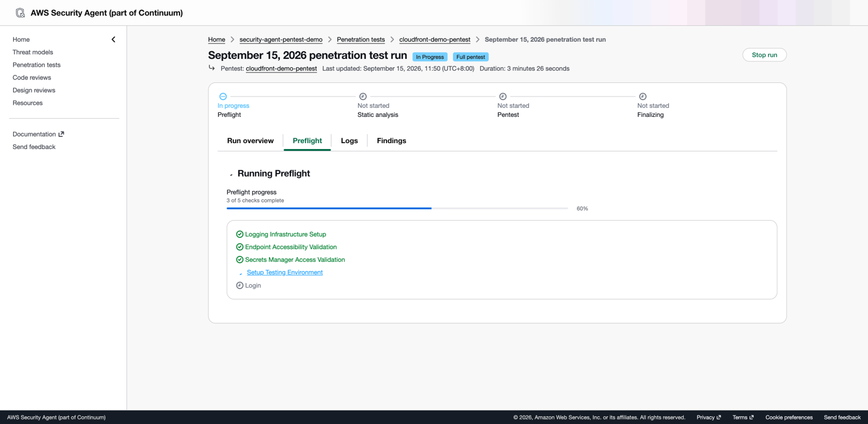Select the Preflight tab
The height and width of the screenshot is (424, 868).
[x=307, y=141]
